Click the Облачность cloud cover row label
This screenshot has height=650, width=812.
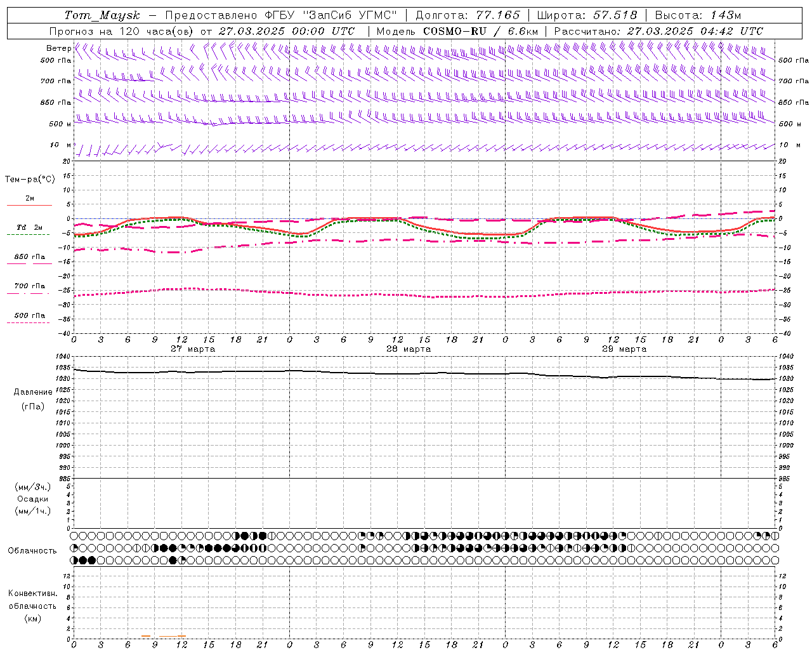(x=32, y=550)
